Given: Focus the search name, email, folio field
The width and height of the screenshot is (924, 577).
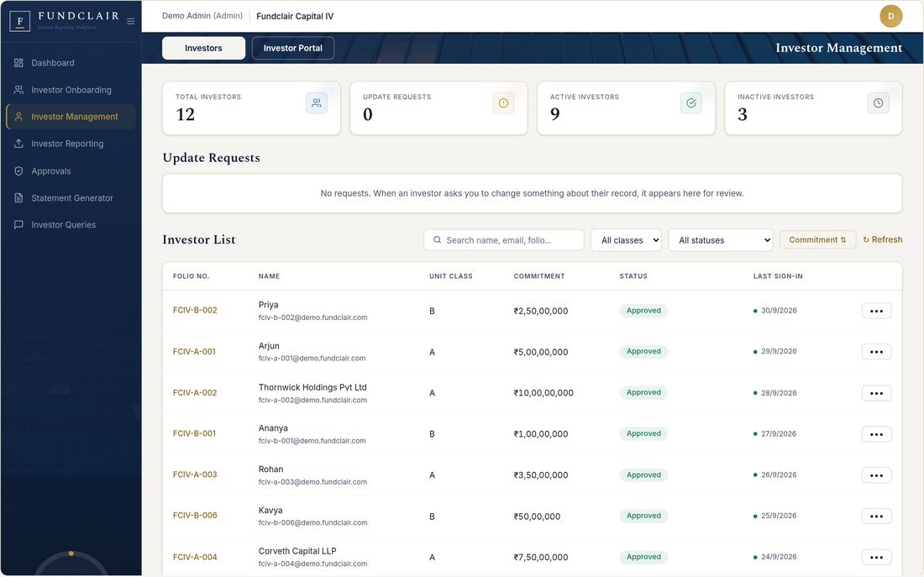Looking at the screenshot, I should click(x=504, y=240).
